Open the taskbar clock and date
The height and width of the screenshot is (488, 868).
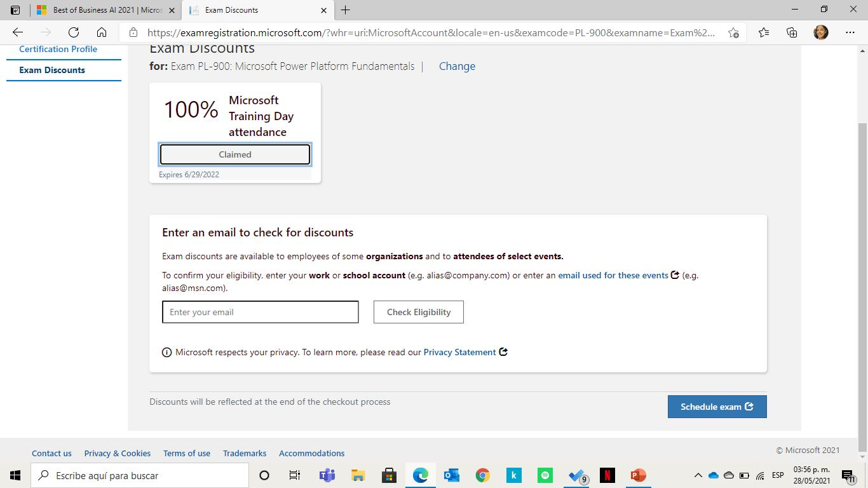811,475
